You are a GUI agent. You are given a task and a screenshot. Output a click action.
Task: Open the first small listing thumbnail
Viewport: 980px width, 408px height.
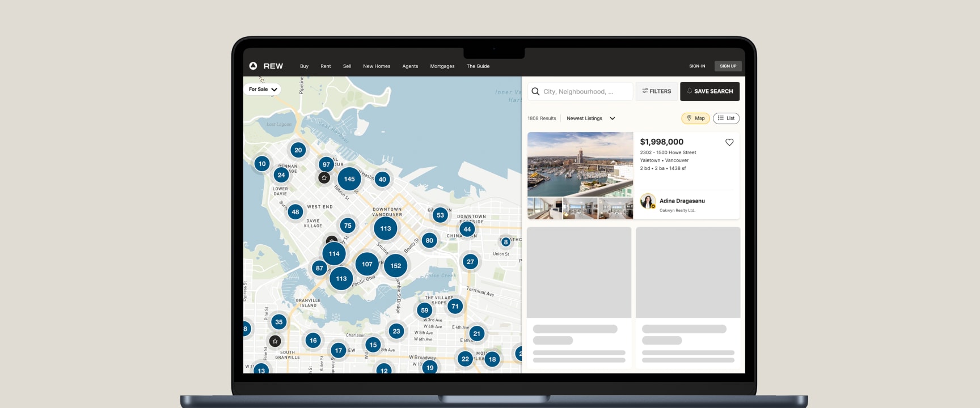click(x=544, y=209)
